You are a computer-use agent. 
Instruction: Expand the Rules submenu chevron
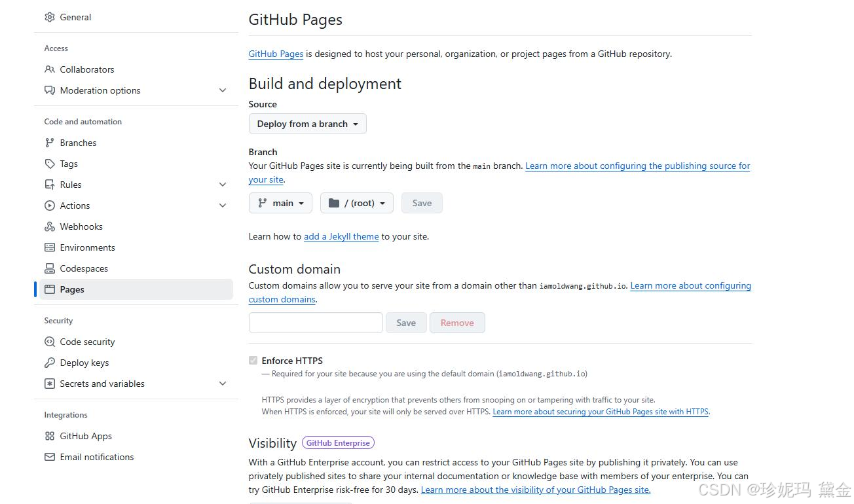tap(223, 185)
